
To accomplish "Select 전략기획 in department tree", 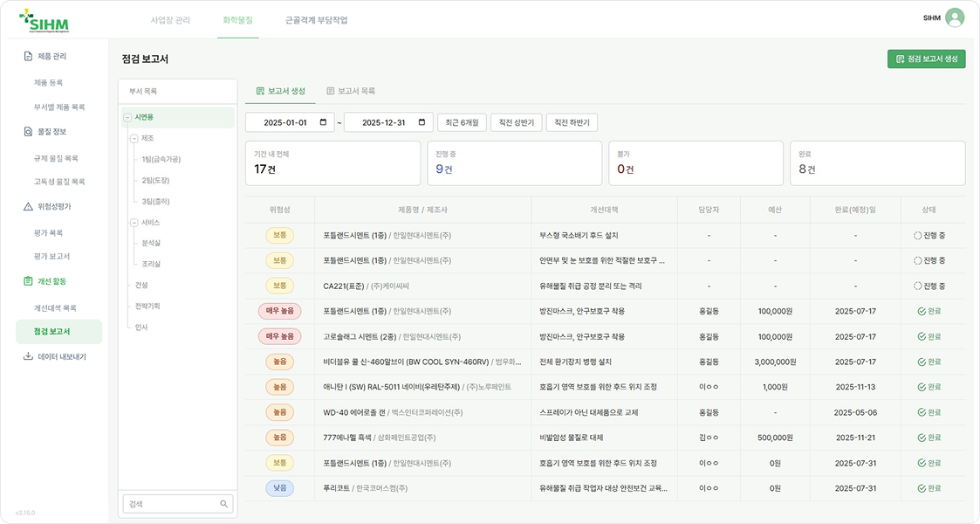I will (x=147, y=306).
